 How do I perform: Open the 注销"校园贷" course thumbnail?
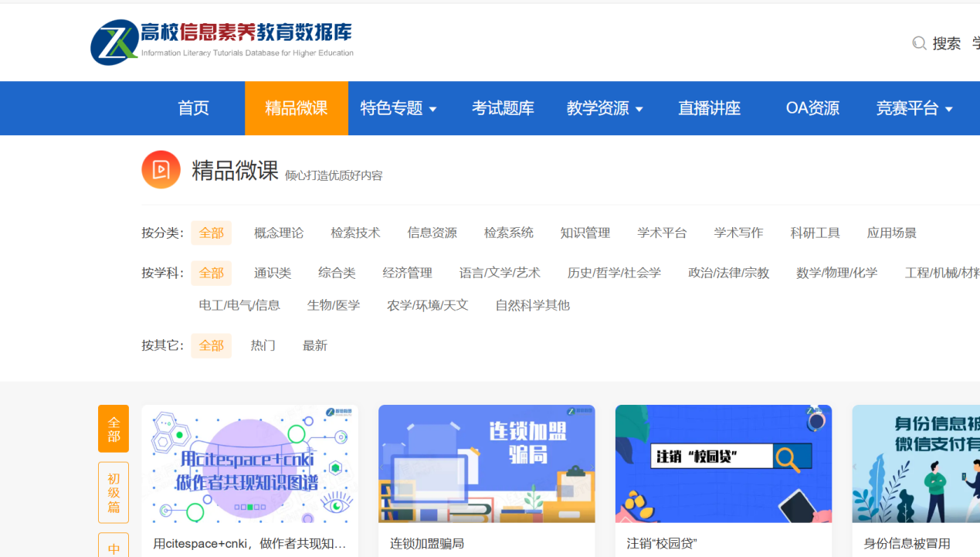pos(724,464)
